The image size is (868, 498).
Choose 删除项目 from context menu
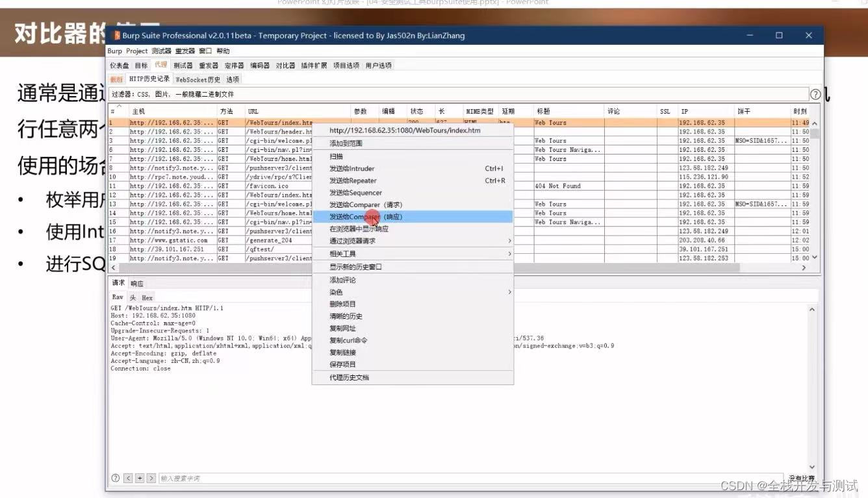(x=413, y=304)
